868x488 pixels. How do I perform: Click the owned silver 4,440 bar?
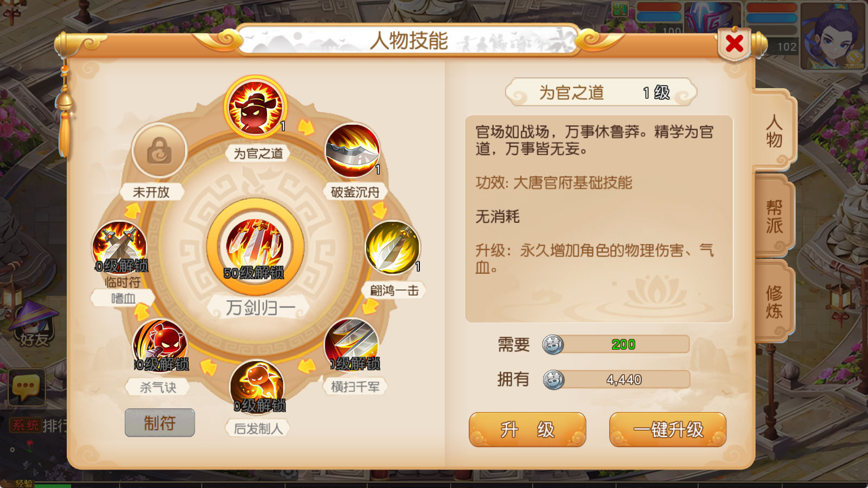(x=616, y=380)
